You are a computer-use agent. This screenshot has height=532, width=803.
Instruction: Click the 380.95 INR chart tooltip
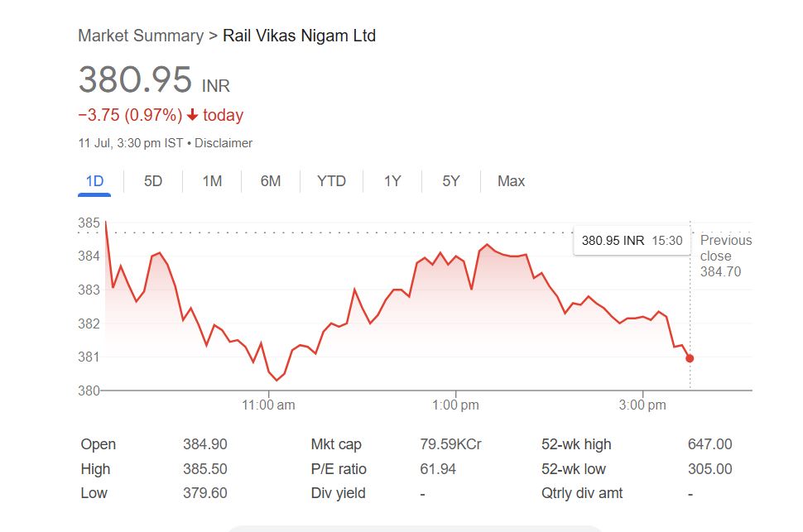tap(632, 241)
